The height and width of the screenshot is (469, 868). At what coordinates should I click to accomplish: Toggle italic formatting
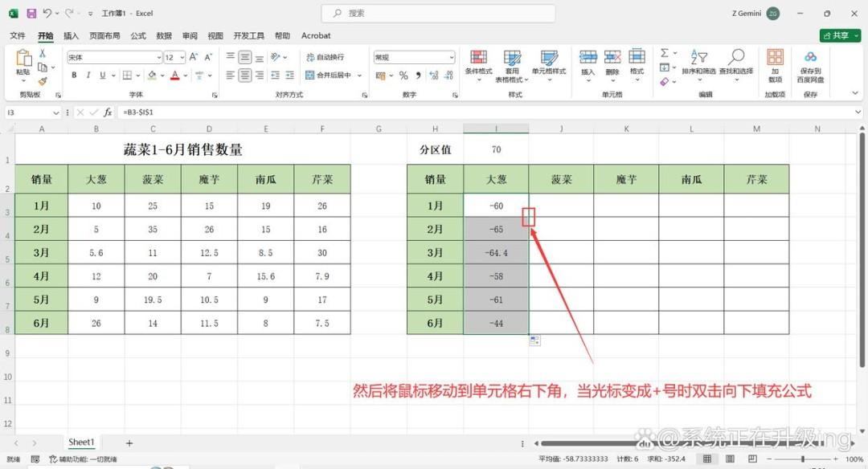click(x=88, y=75)
